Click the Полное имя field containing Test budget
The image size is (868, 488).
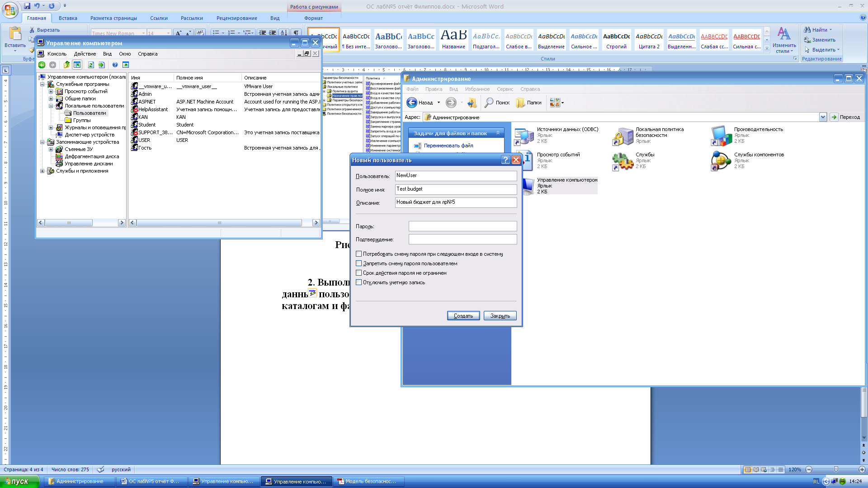coord(456,189)
